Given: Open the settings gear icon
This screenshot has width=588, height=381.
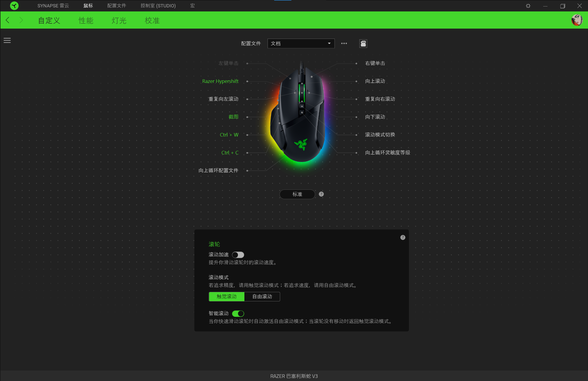Looking at the screenshot, I should 528,6.
